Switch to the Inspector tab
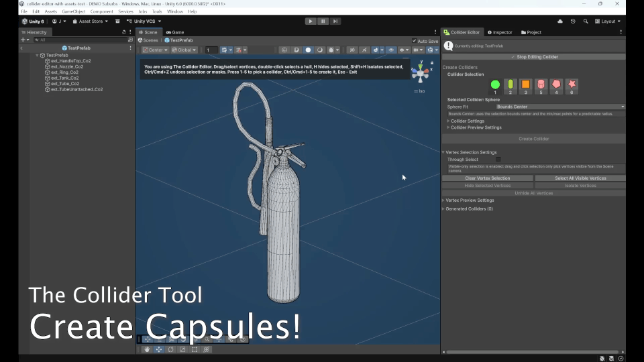 tap(500, 32)
